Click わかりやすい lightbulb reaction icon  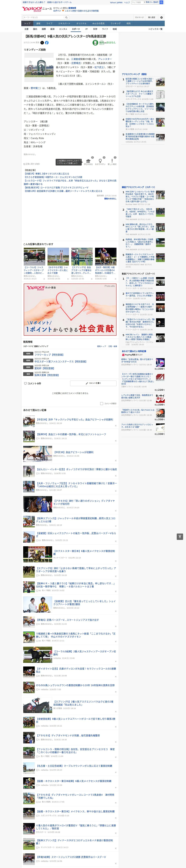coord(100,161)
